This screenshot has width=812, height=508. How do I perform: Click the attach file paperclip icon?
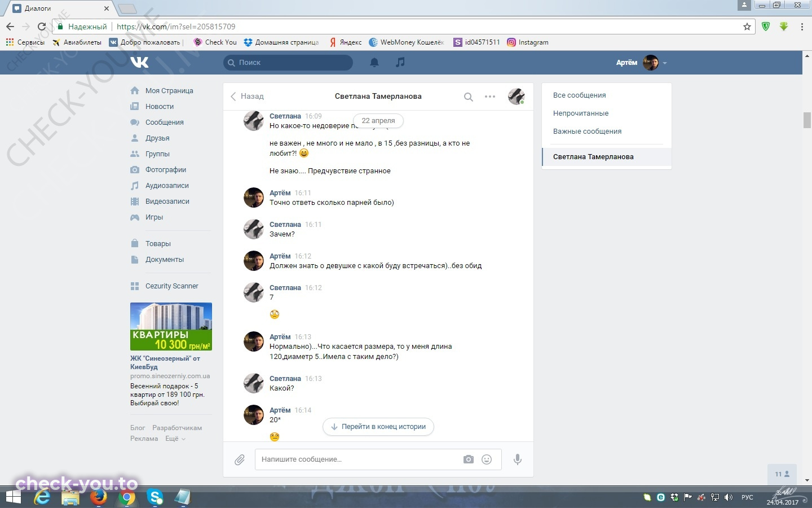240,459
